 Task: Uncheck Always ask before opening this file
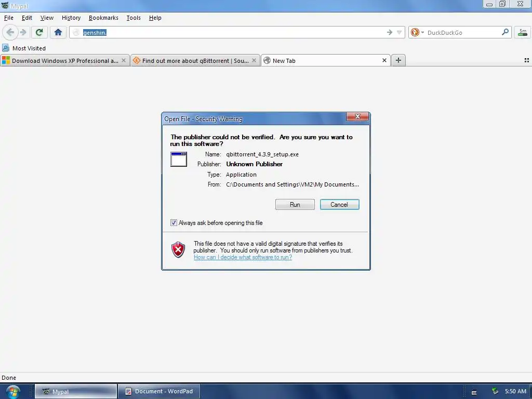coord(174,223)
